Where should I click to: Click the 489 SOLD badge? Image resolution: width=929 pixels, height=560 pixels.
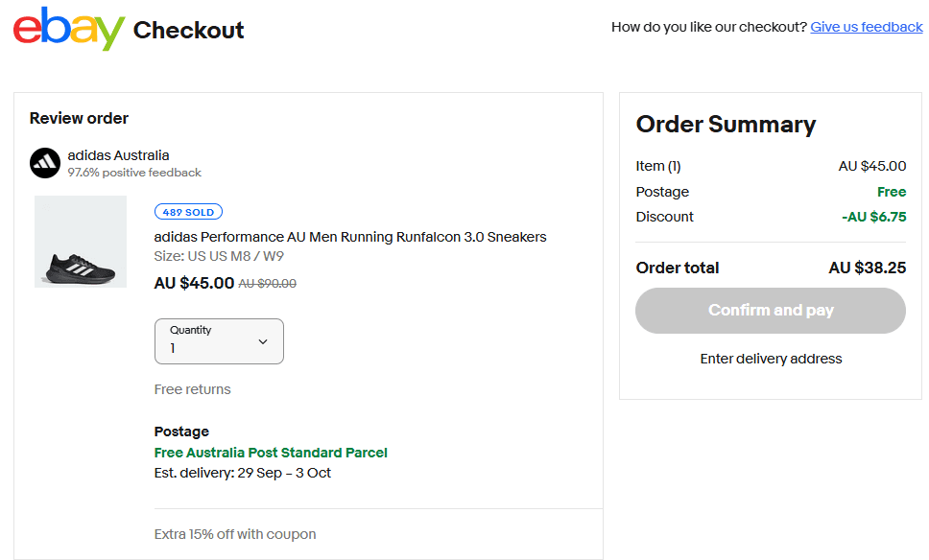[188, 212]
